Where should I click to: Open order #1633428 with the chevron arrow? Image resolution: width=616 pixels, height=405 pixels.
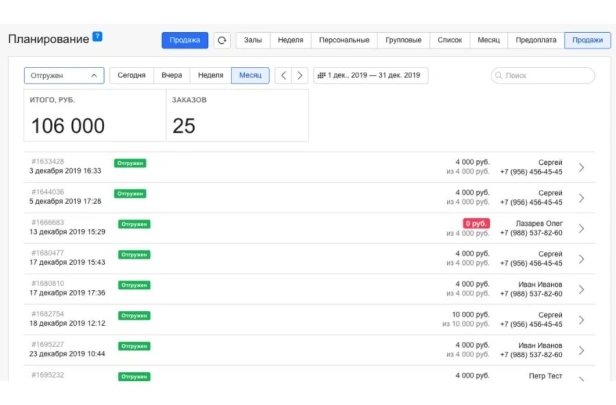(x=582, y=167)
